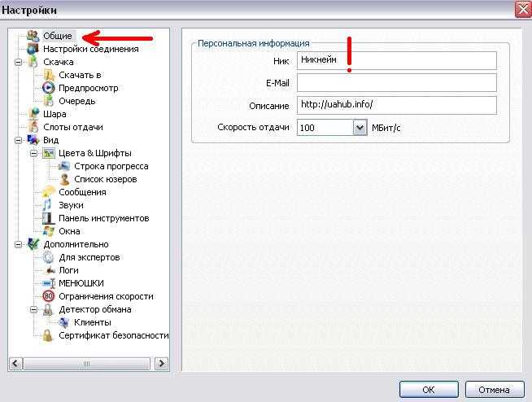Collapse the Скачка tree node

click(19, 62)
